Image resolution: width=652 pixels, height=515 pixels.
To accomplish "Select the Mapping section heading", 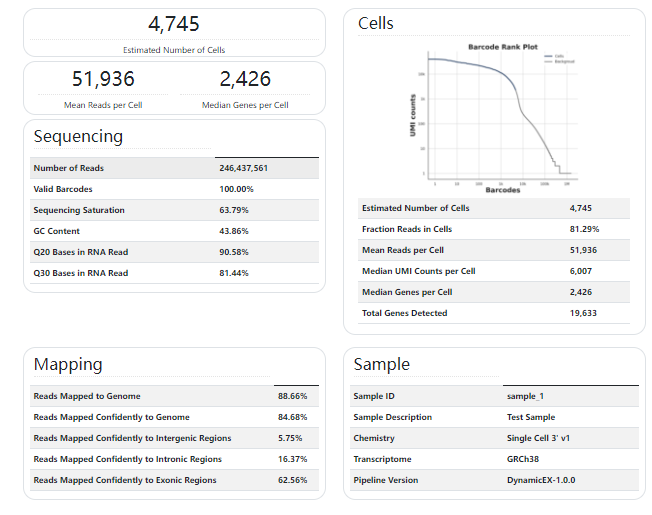I will coord(68,364).
